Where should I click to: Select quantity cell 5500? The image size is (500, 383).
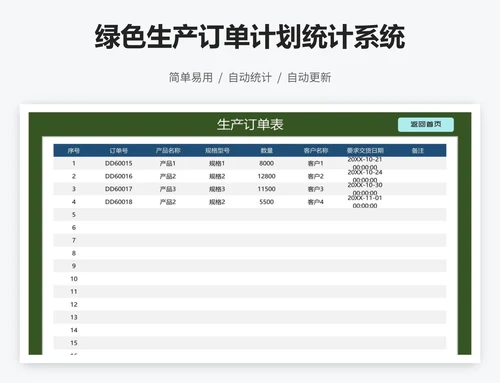(267, 202)
